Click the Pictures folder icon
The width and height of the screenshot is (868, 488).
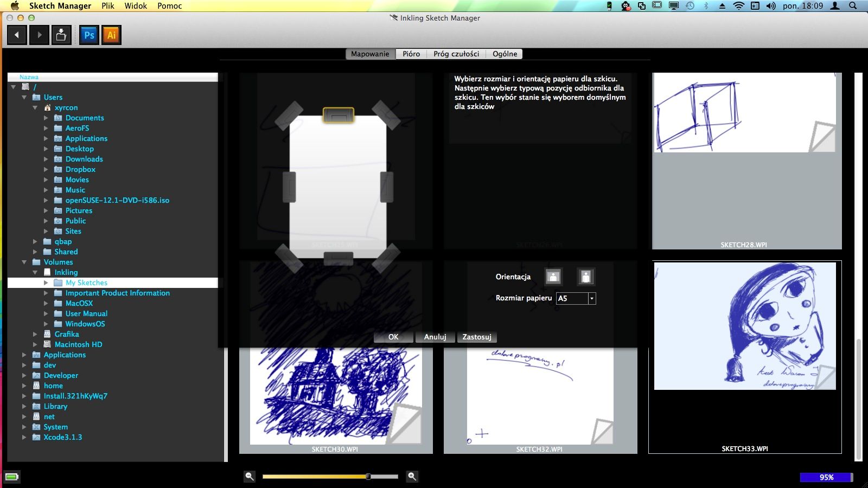(58, 210)
